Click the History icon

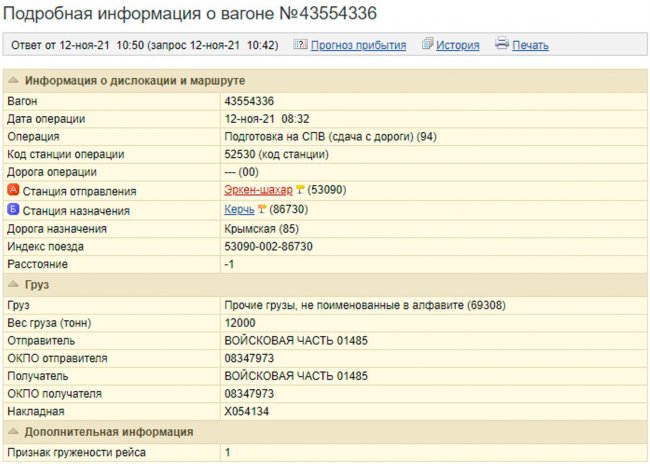point(427,45)
